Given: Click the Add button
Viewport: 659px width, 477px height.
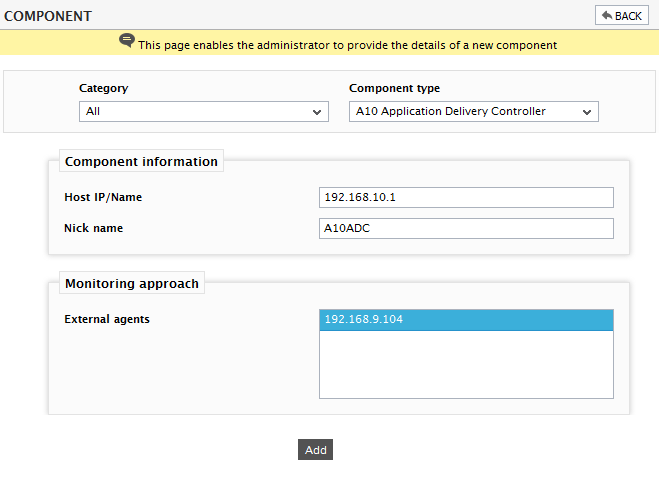Looking at the screenshot, I should [x=315, y=450].
